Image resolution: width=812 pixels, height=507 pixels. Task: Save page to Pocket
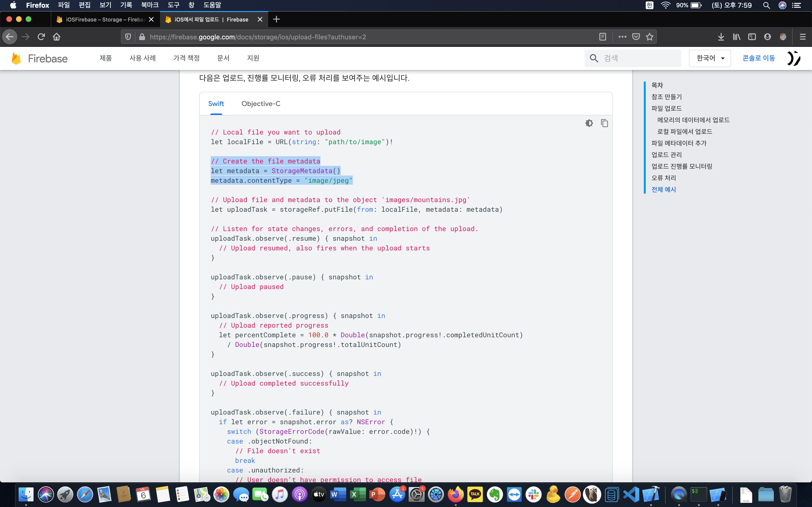pos(636,37)
